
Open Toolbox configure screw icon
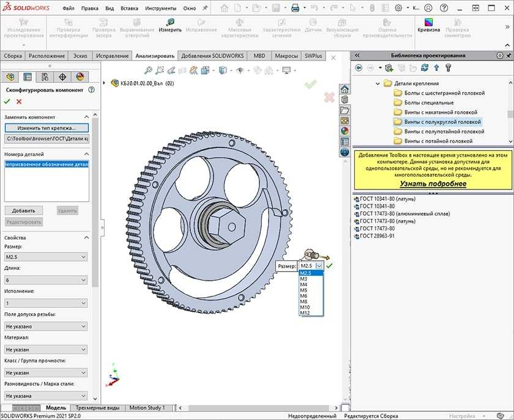(x=449, y=68)
